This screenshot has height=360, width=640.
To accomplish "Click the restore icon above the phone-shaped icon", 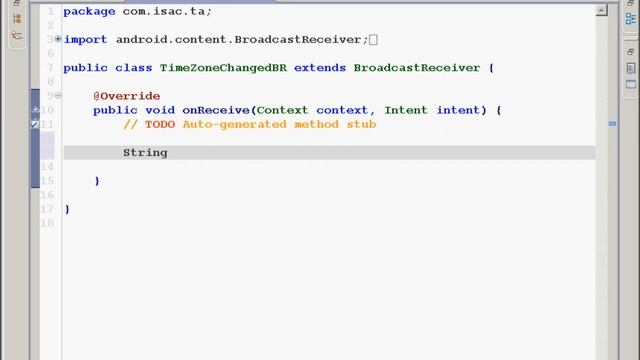I will [631, 52].
